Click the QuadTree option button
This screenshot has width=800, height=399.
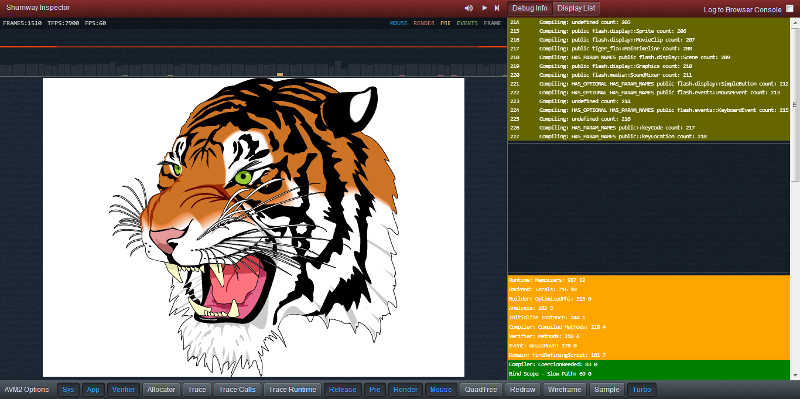481,389
